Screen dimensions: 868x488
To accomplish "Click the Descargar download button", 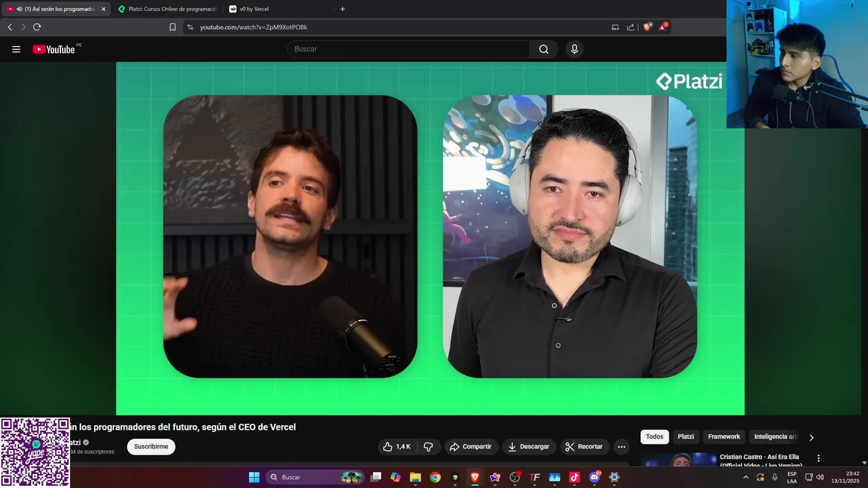I will pyautogui.click(x=529, y=447).
